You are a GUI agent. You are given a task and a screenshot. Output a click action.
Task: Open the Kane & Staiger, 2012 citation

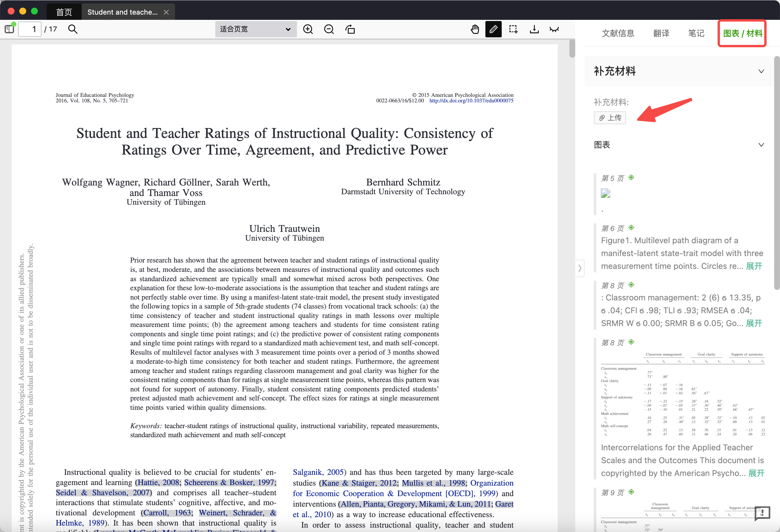(x=359, y=483)
